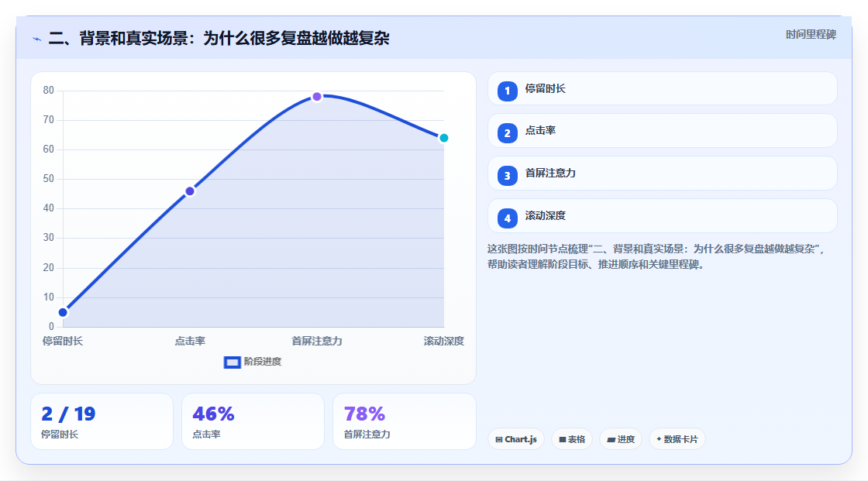
Task: Click y-axis value 10
Action: 49,297
